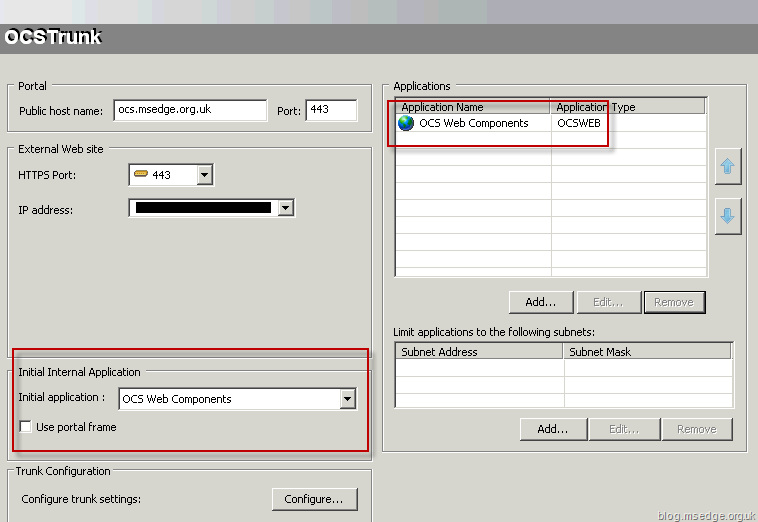This screenshot has width=758, height=522.
Task: Click Add under the subnets list
Action: click(553, 429)
